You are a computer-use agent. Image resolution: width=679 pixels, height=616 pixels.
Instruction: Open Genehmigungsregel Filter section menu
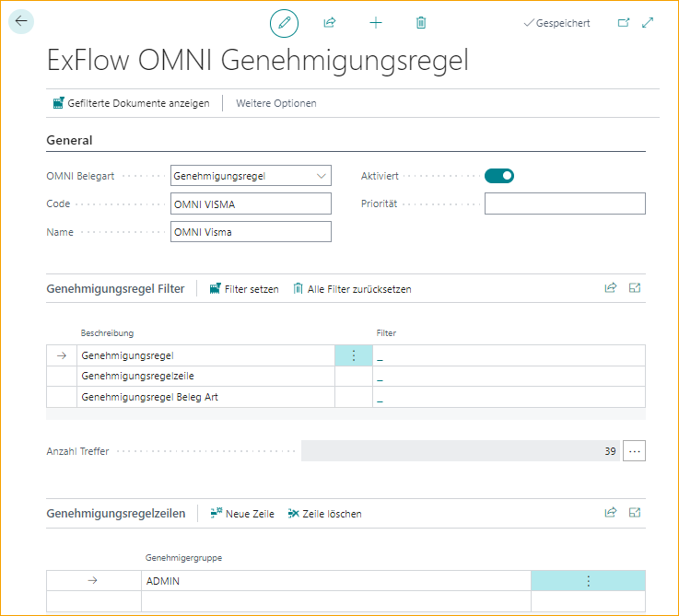[115, 289]
